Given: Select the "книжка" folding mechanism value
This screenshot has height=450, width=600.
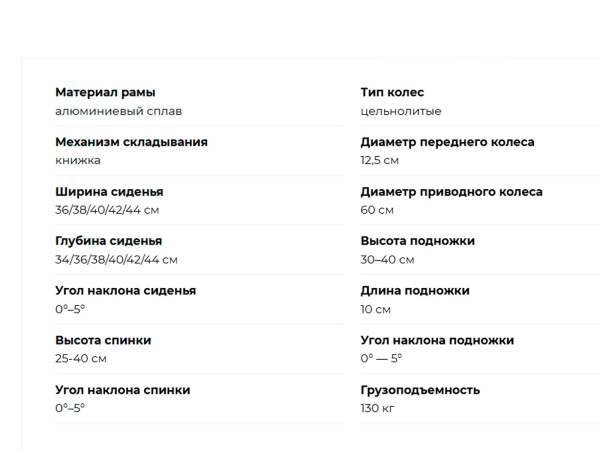Looking at the screenshot, I should pos(78,160).
